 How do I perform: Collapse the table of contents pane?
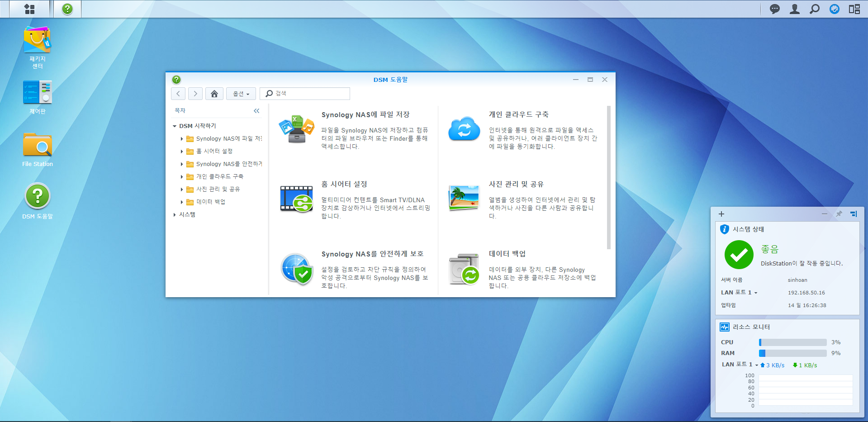[256, 111]
